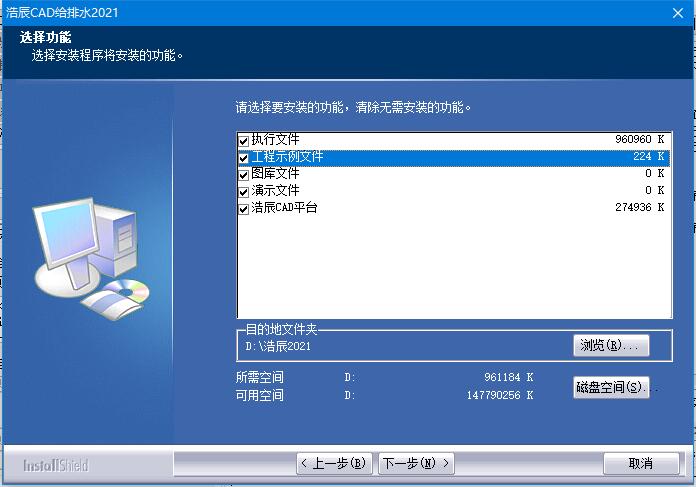Select the 执行文件 feature label
Image resolution: width=696 pixels, height=487 pixels.
275,139
